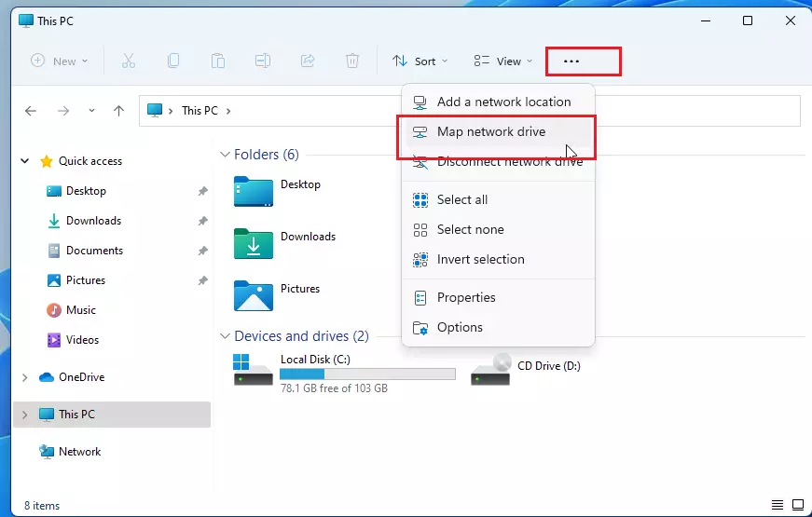Click pin icon next to sidebar Downloads

202,221
